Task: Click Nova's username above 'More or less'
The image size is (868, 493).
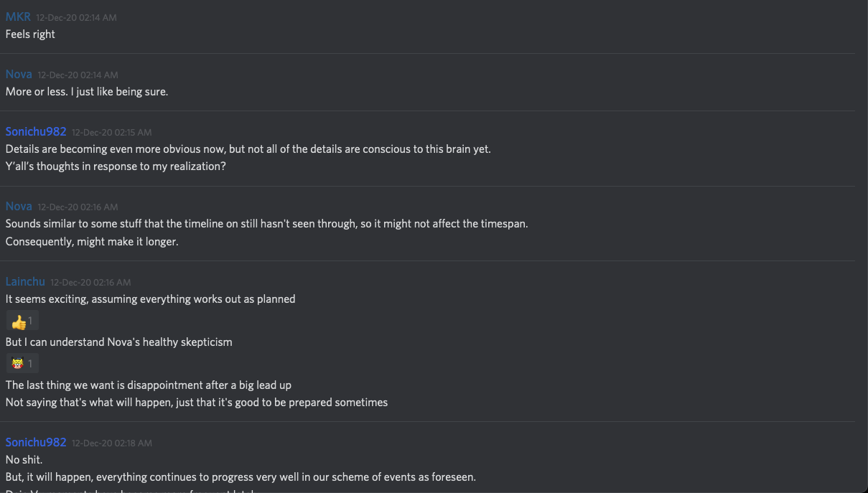Action: pyautogui.click(x=19, y=74)
